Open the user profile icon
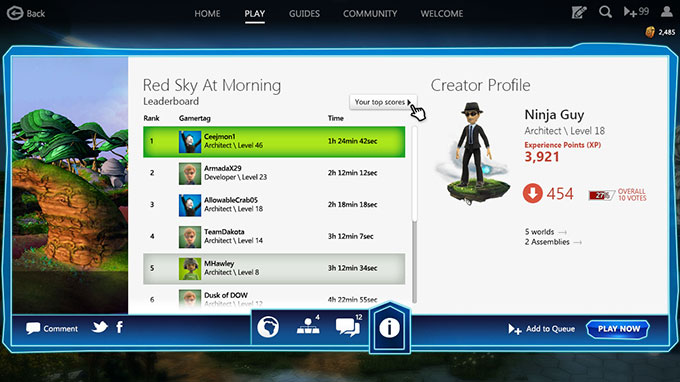 click(x=667, y=11)
